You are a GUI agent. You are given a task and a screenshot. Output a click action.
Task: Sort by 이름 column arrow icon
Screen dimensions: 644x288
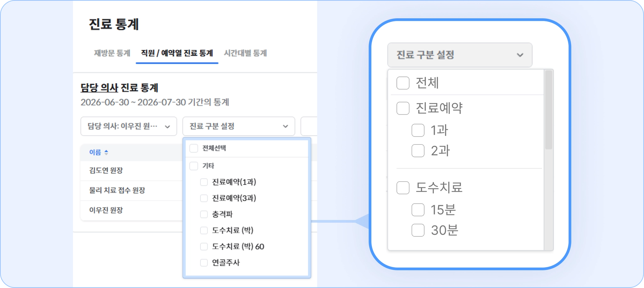[106, 152]
